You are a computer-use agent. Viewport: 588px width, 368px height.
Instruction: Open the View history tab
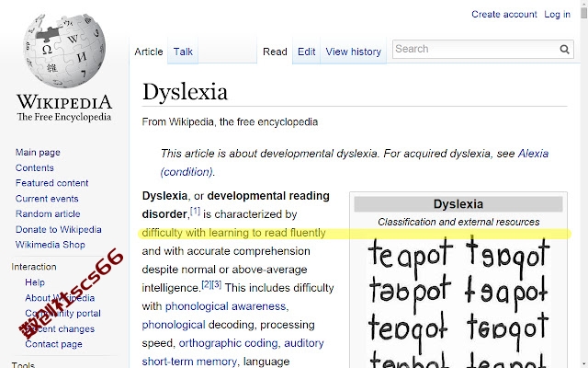[x=353, y=52]
